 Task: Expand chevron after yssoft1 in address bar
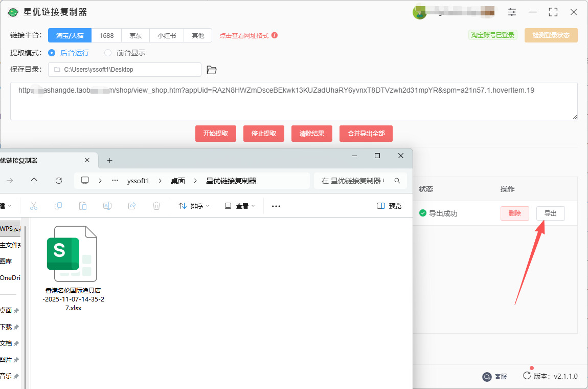pyautogui.click(x=160, y=181)
